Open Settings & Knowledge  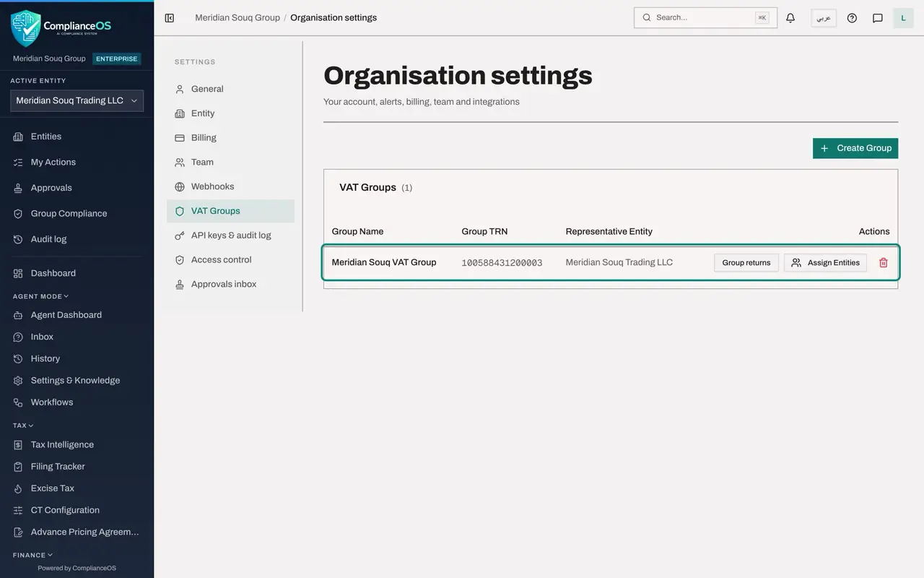(x=77, y=381)
